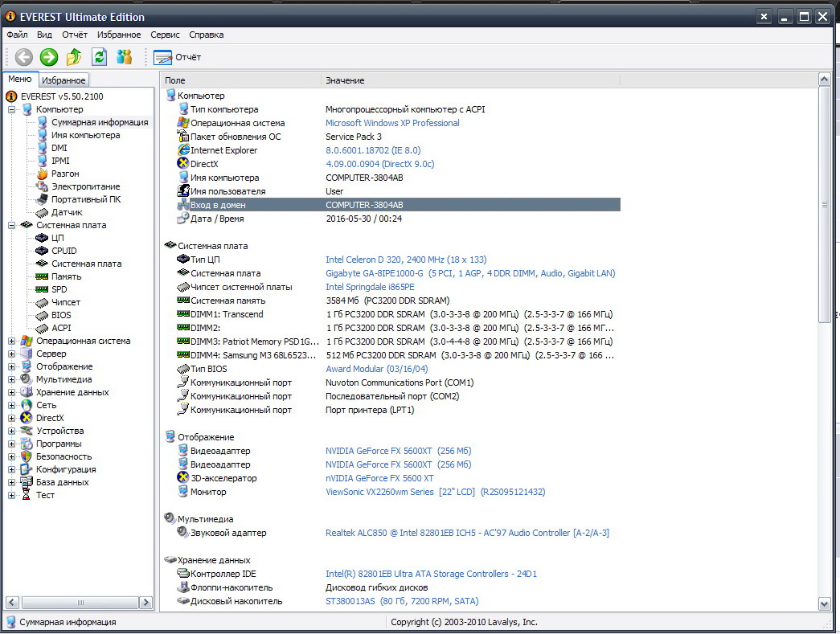
Task: Expand the Хранение данных tree node
Action: (x=12, y=392)
